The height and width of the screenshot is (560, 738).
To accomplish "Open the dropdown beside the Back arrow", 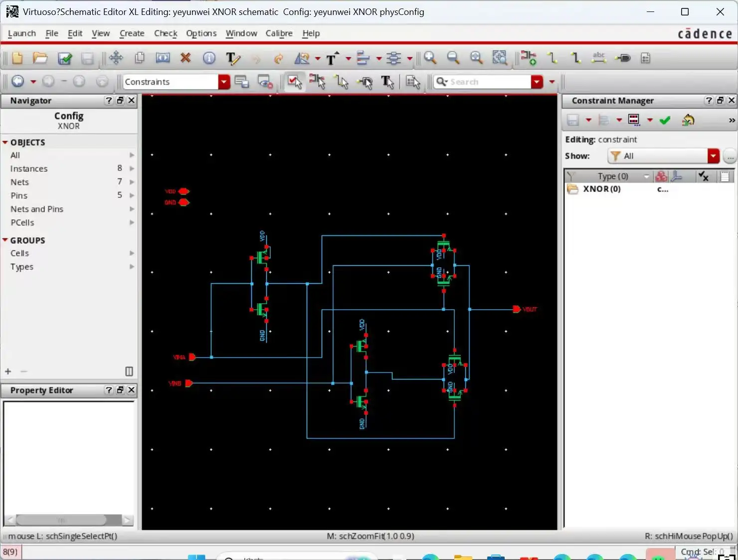I will [x=33, y=82].
